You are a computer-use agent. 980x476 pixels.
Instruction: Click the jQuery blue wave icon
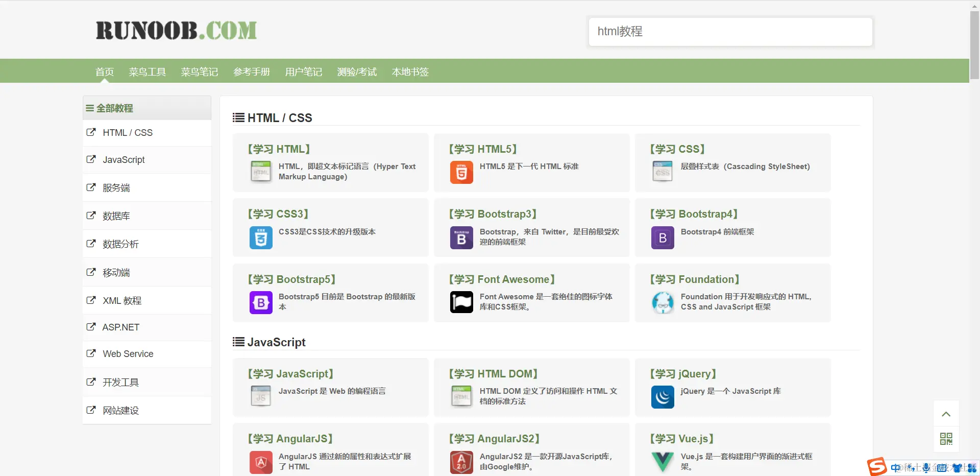[663, 397]
